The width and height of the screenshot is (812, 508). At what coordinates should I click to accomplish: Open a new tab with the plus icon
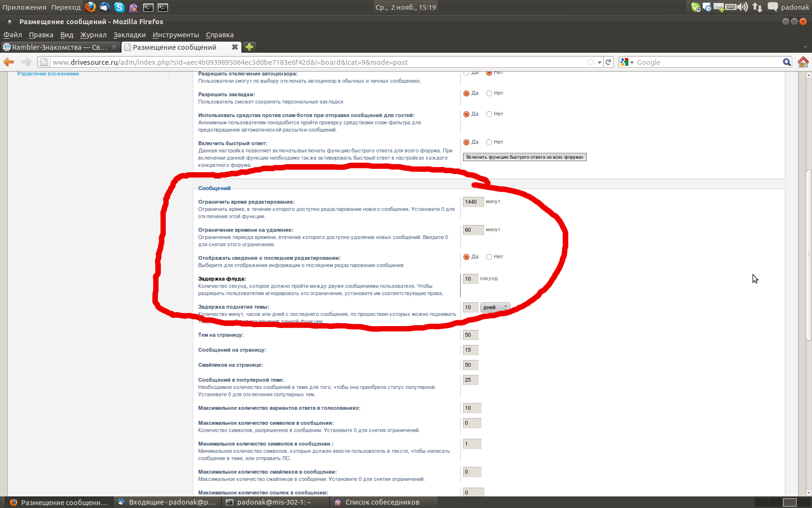[x=249, y=47]
